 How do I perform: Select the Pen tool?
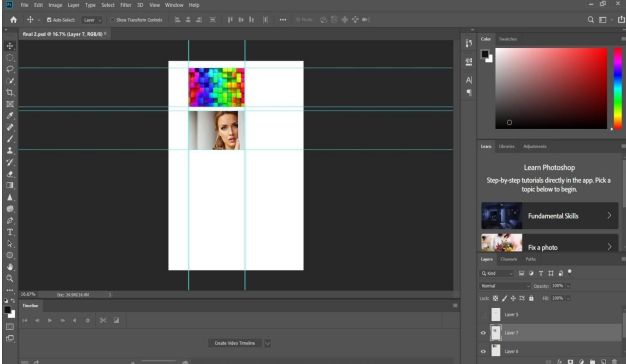point(10,221)
